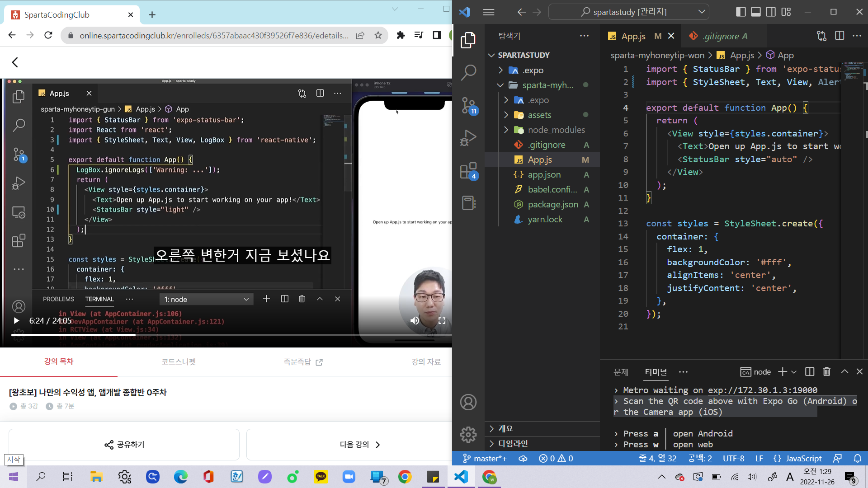Open Accounts icon in VS Code activity bar
Viewport: 868px width, 488px height.
coord(468,402)
